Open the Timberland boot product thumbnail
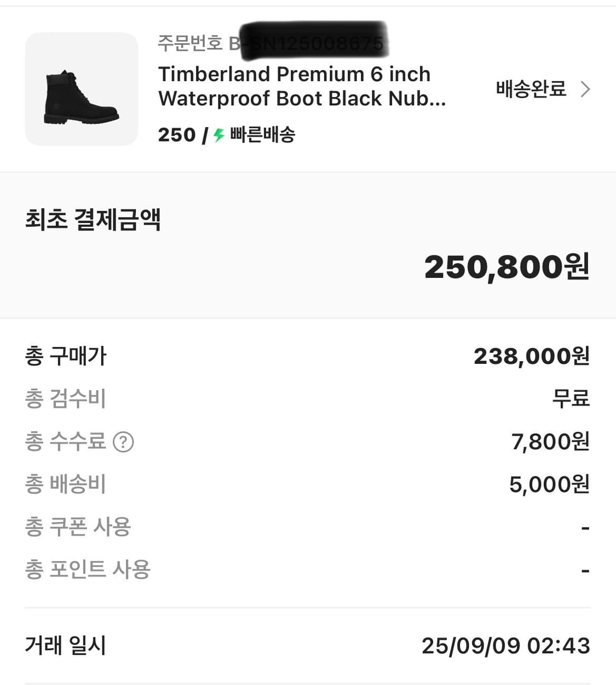Screen dimensions: 616x685 tap(82, 89)
